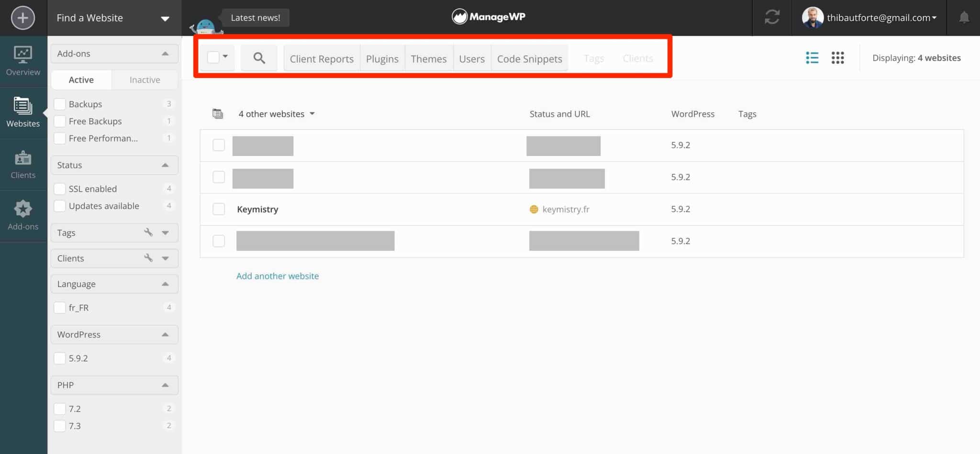Open the Add-ons sidebar section
980x454 pixels.
tap(23, 216)
